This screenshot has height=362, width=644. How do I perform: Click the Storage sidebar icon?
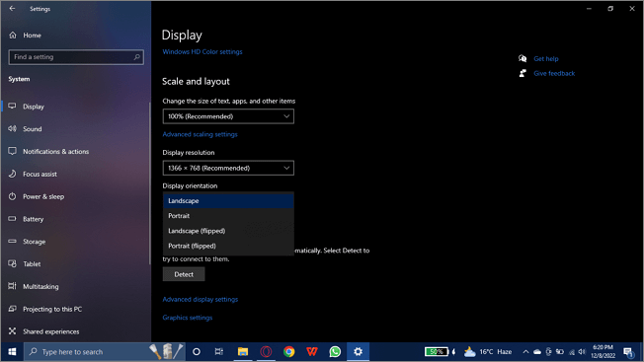pos(12,242)
